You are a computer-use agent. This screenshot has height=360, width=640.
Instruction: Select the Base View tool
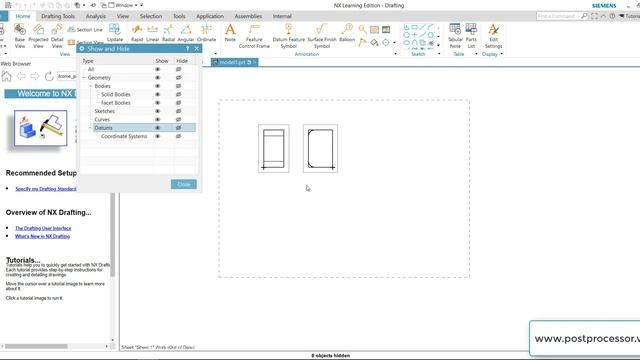click(20, 36)
